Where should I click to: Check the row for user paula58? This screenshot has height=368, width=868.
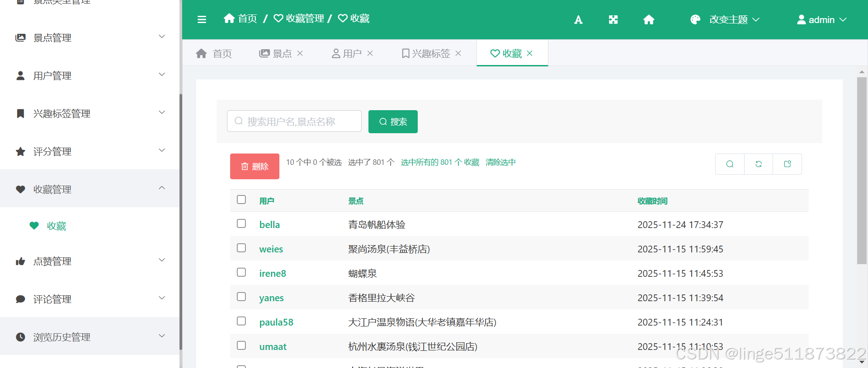(241, 321)
